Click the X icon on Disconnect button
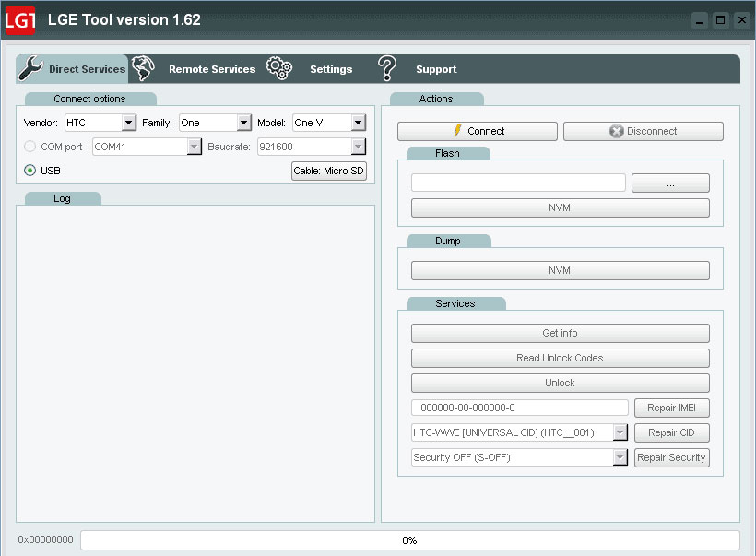This screenshot has height=556, width=756. 616,131
